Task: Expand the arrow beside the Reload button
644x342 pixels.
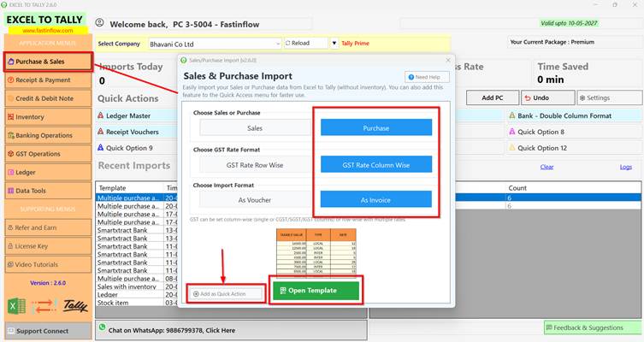Action: click(334, 43)
